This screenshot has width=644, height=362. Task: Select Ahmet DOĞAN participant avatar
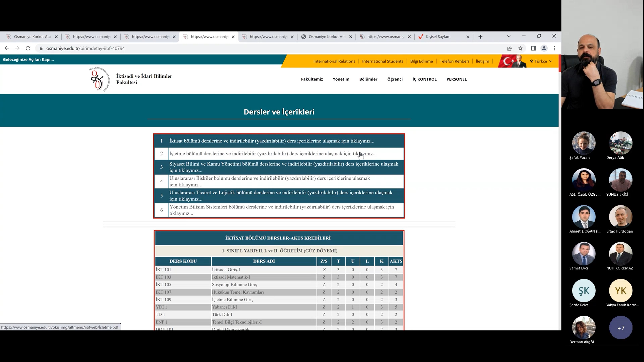coord(583,217)
